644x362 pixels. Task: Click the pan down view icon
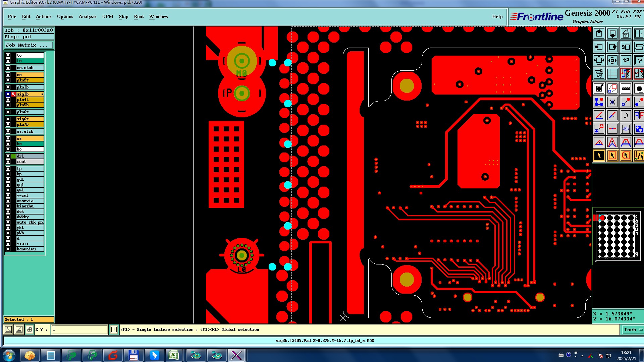pos(612,34)
